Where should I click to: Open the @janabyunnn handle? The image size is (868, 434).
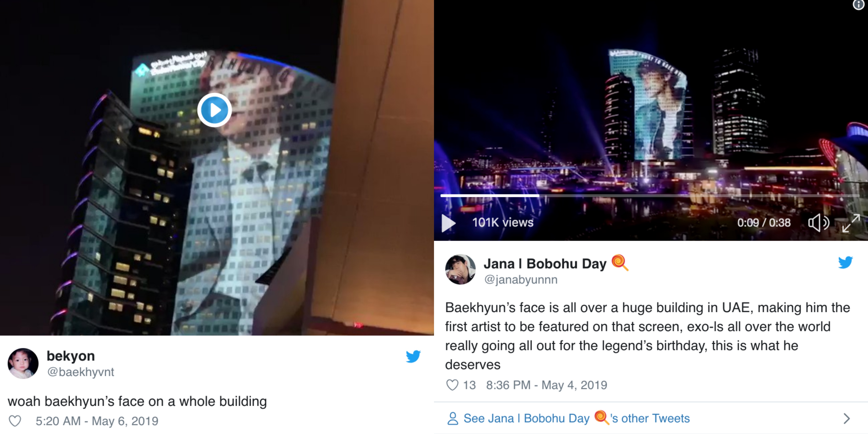pyautogui.click(x=521, y=279)
